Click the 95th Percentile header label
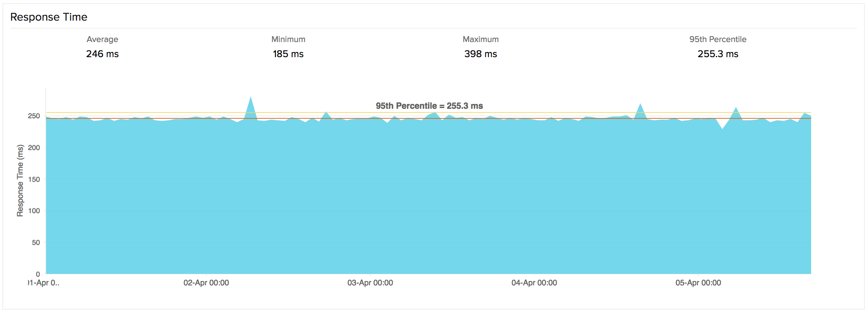The image size is (868, 312). tap(718, 39)
